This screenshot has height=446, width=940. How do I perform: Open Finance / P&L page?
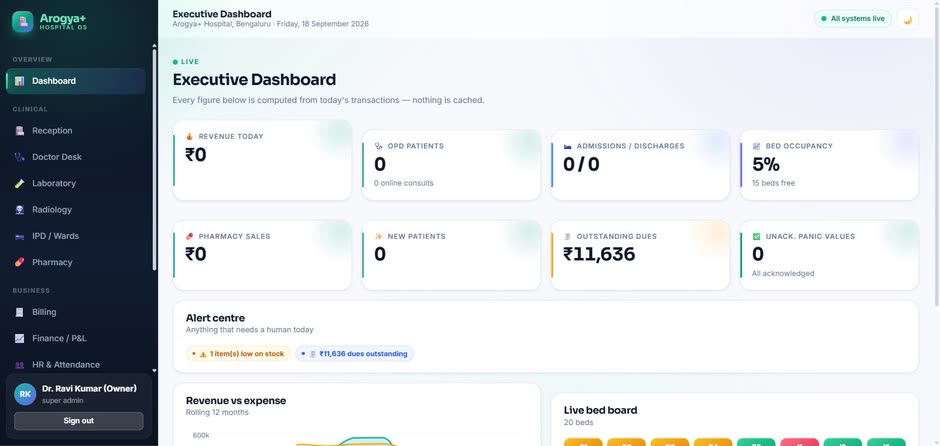click(x=76, y=339)
